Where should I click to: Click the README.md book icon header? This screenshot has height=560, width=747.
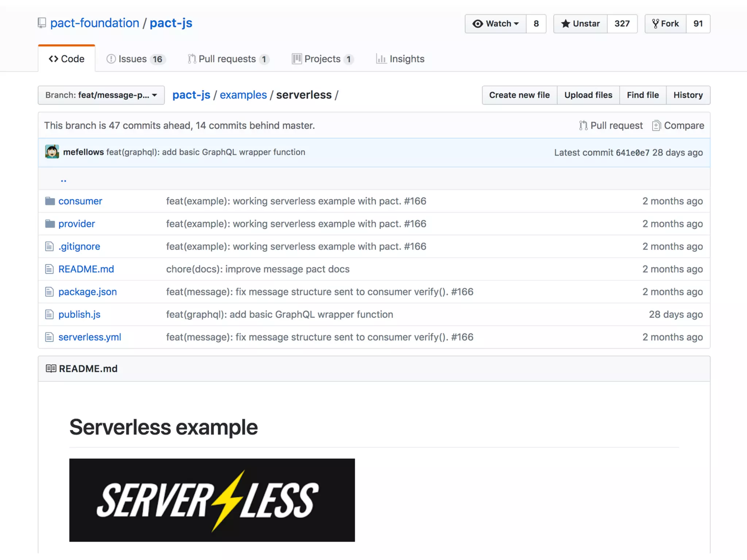pyautogui.click(x=51, y=369)
